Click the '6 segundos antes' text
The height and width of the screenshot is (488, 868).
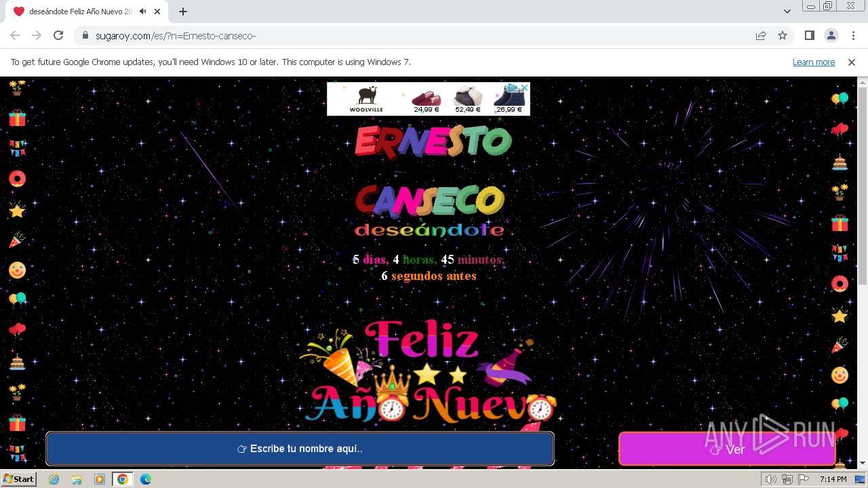coord(429,276)
